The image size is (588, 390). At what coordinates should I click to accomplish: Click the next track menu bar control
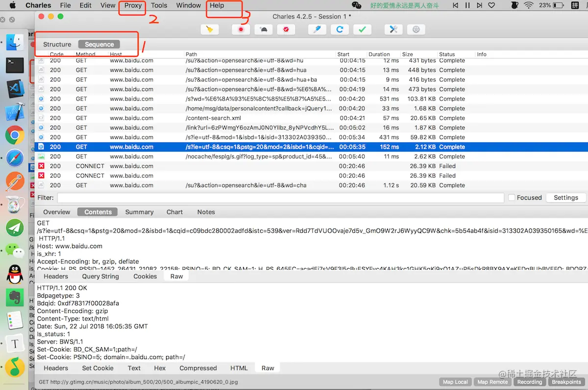[479, 5]
